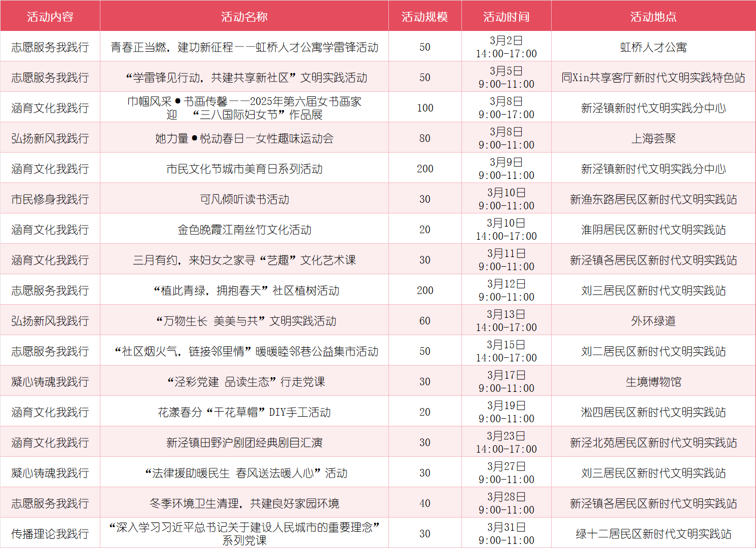Click the 3月8日 time cell for 女性趣味运动会

507,137
